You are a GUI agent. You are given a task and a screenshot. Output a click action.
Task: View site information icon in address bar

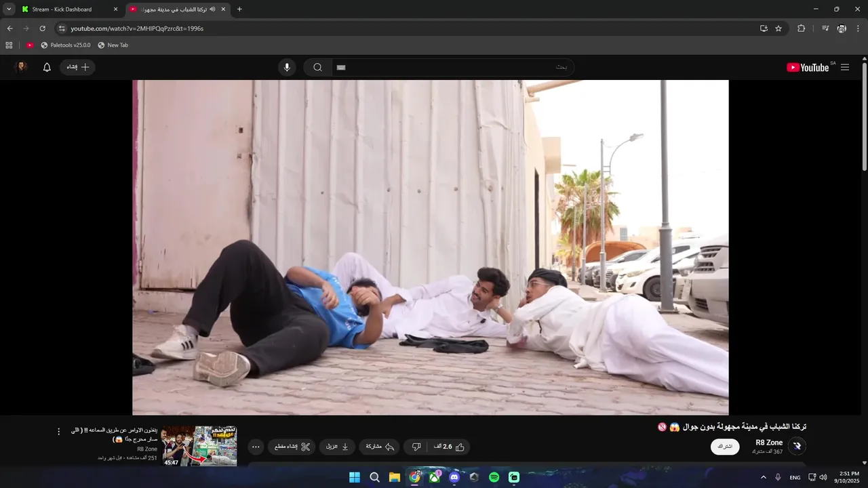coord(62,28)
